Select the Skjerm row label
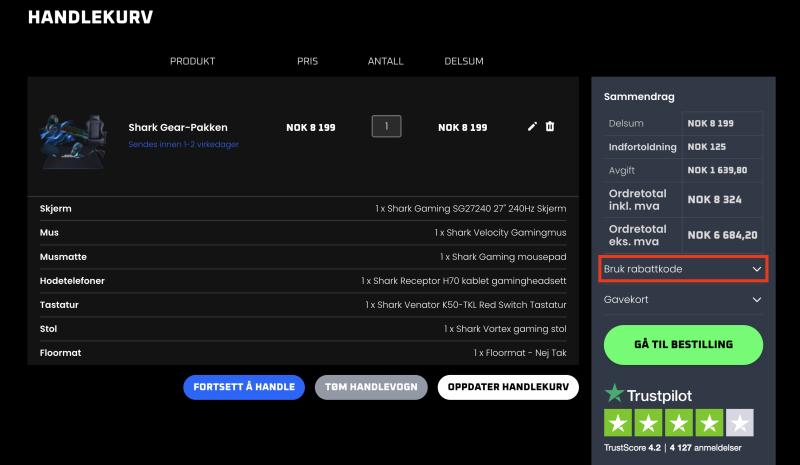 (x=56, y=208)
